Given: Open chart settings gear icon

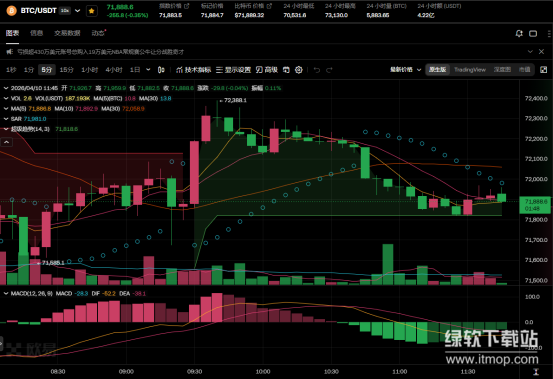Looking at the screenshot, I should 299,70.
